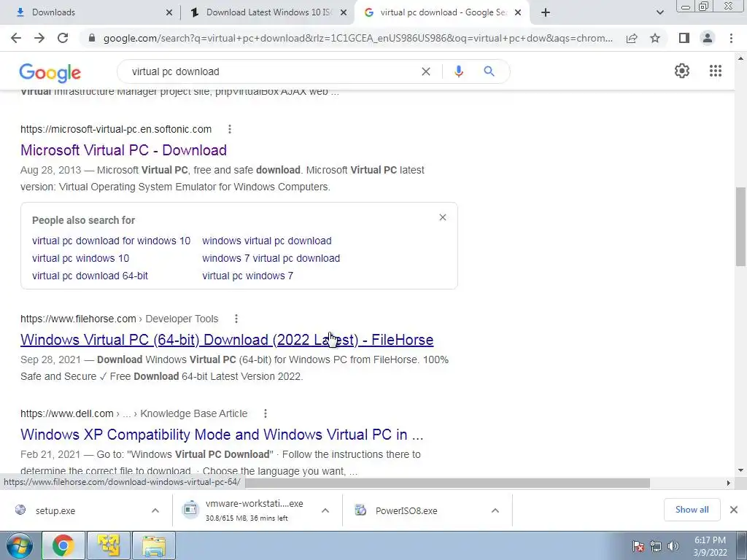Screen dimensions: 747x560
Task: Search virtual pc download for windows 10
Action: click(x=111, y=241)
